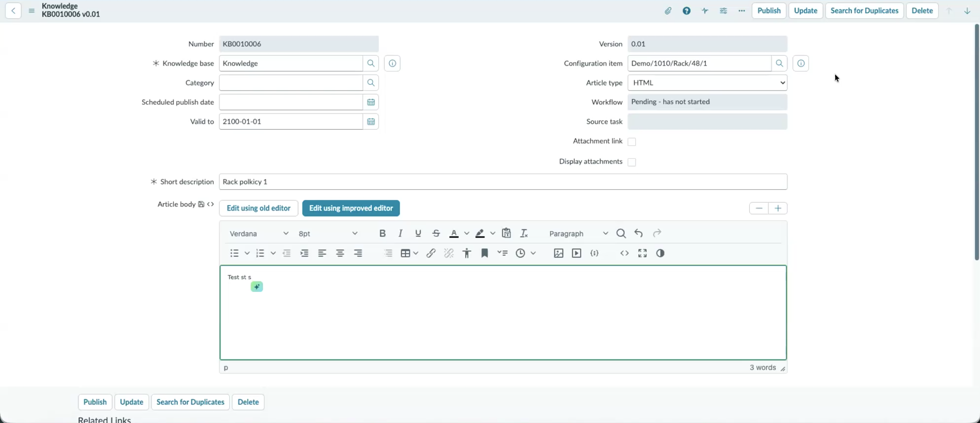Look up the Category with the search icon
The height and width of the screenshot is (423, 980).
[x=371, y=83]
